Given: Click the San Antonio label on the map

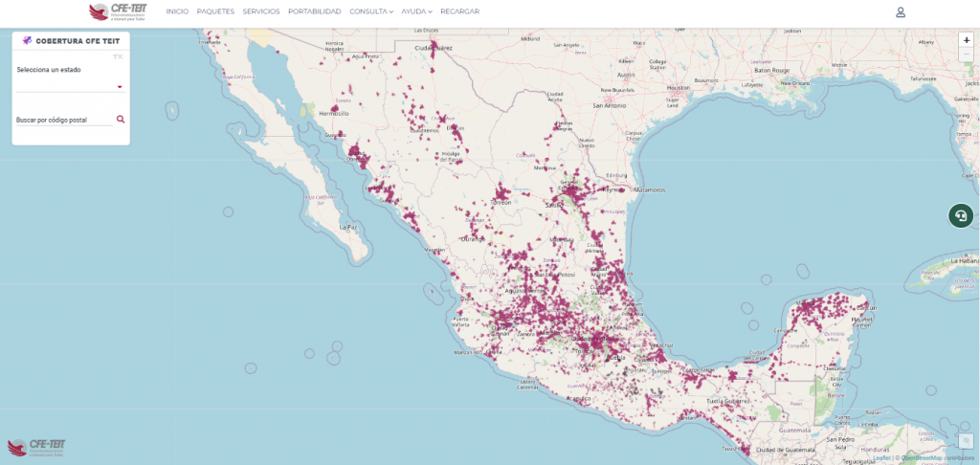Looking at the screenshot, I should point(610,105).
